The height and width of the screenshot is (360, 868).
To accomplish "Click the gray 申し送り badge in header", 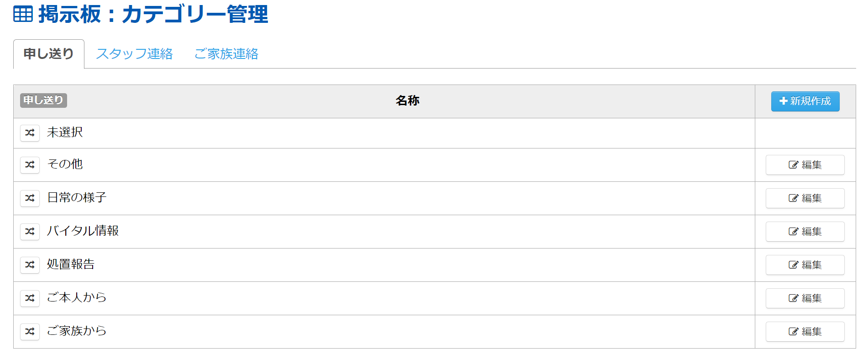I will [x=43, y=100].
